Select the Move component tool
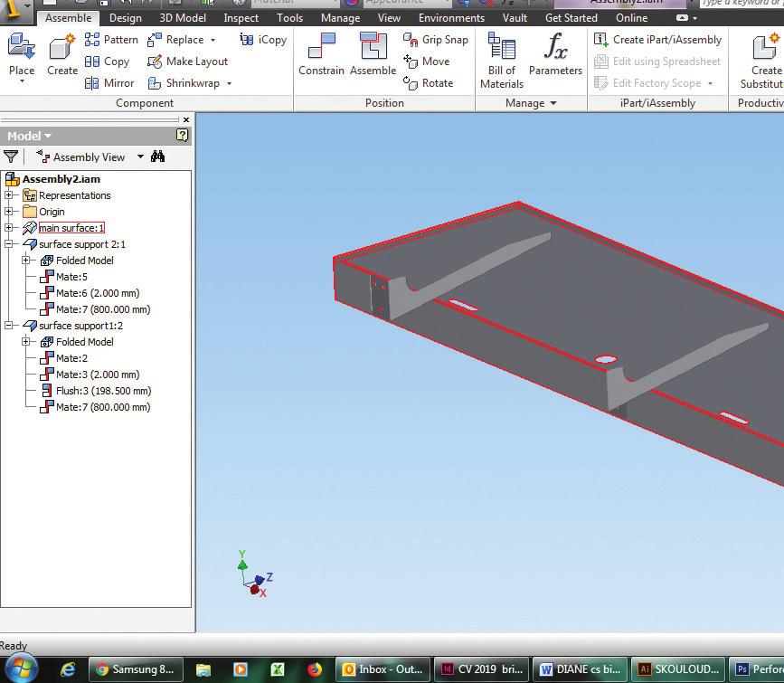The image size is (784, 683). coord(427,62)
